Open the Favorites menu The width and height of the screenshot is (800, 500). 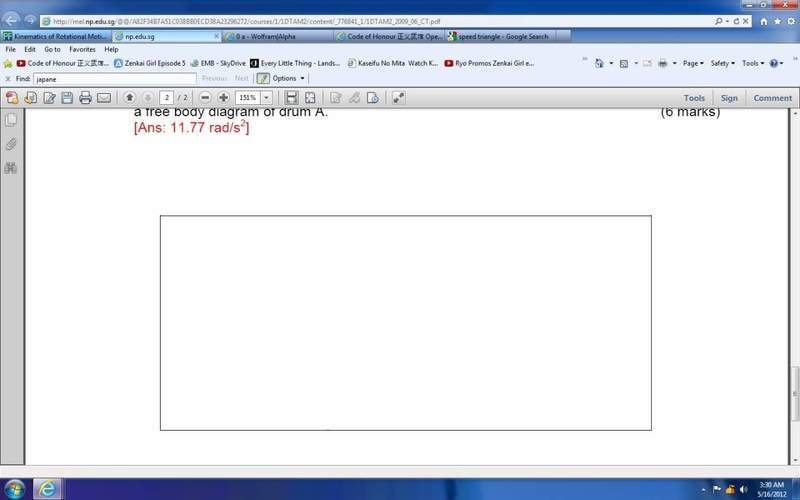pyautogui.click(x=82, y=49)
